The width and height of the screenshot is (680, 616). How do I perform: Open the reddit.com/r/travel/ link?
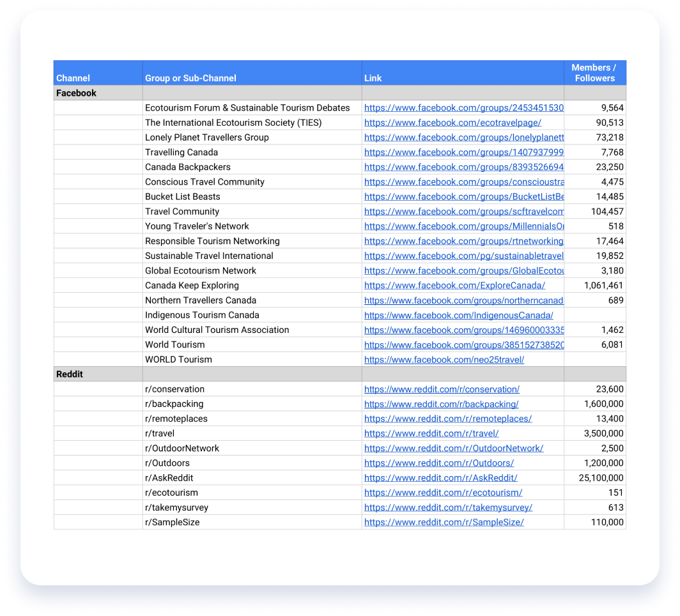click(x=431, y=433)
